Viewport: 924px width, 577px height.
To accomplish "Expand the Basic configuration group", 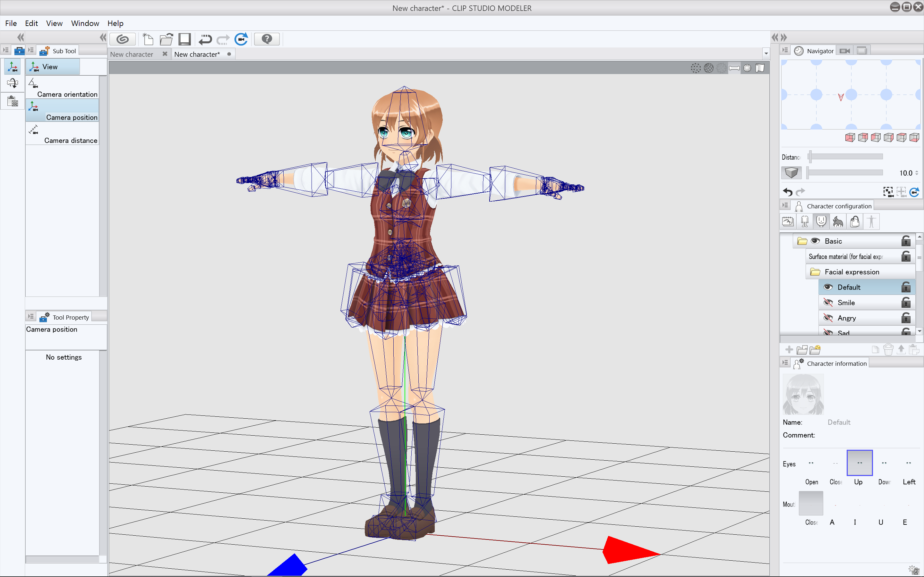I will click(x=803, y=241).
